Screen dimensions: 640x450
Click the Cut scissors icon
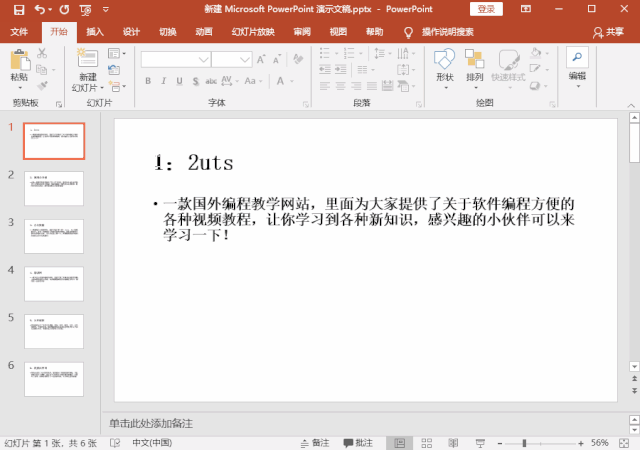(42, 53)
